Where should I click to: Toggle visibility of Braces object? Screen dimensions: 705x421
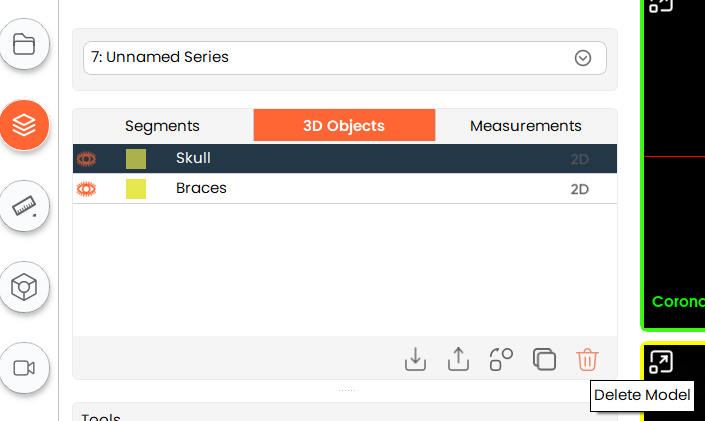tap(87, 188)
